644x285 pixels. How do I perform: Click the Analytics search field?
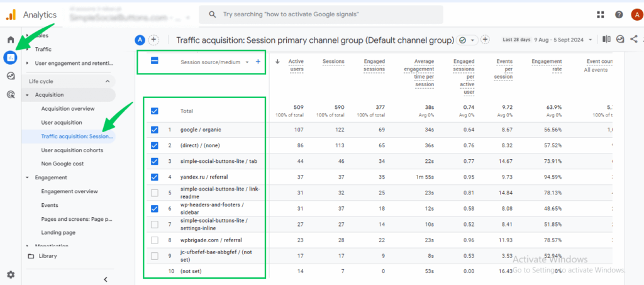[321, 14]
